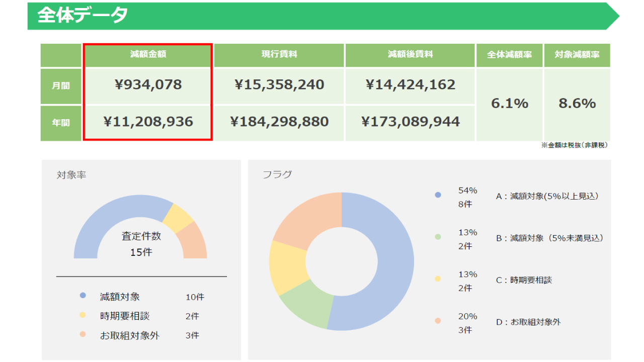Select the 減額金額 column header
This screenshot has width=644, height=362.
[x=148, y=55]
